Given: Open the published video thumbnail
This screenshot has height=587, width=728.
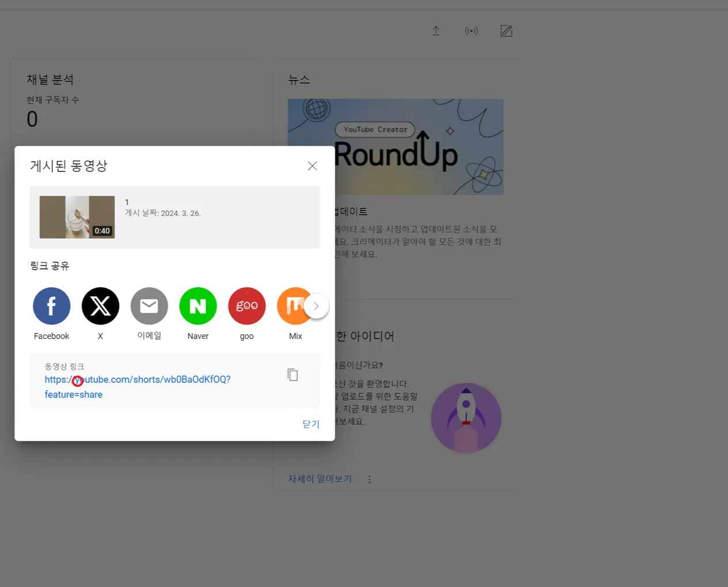Looking at the screenshot, I should 77,217.
